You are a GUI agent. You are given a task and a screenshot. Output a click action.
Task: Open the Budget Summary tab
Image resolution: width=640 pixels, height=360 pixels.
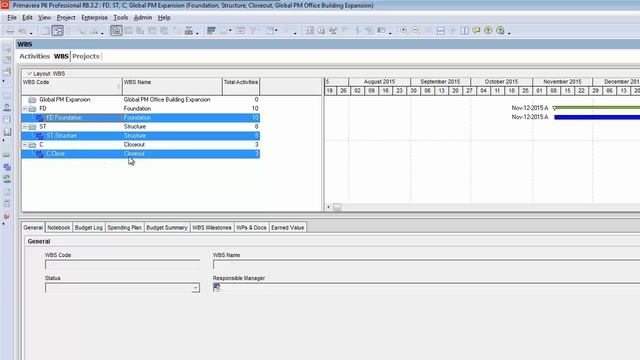pos(167,228)
